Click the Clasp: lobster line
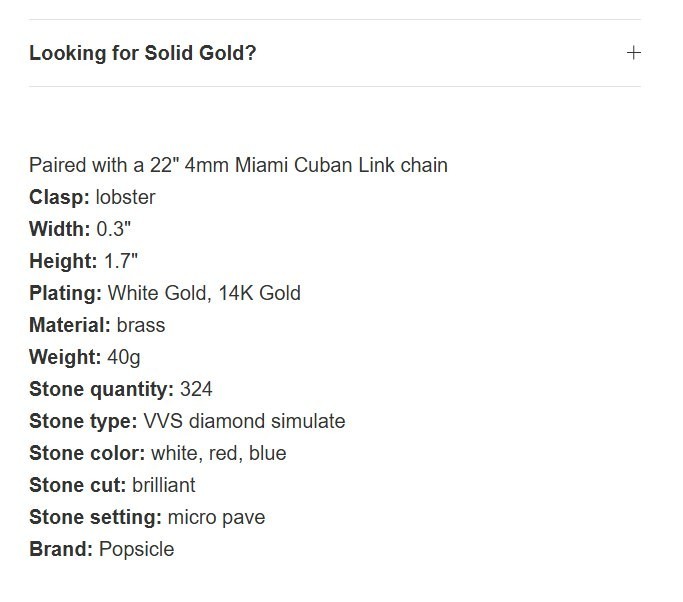This screenshot has width=683, height=602. pyautogui.click(x=92, y=197)
